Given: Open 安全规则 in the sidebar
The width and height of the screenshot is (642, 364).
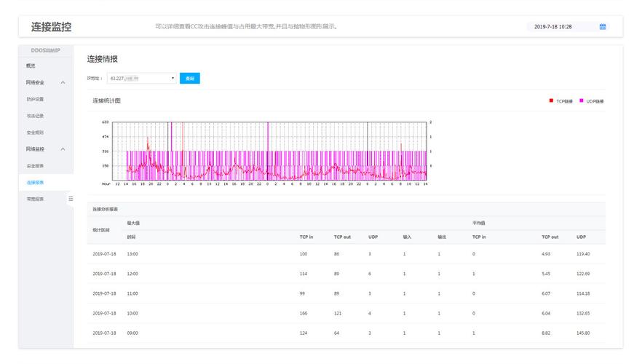Looking at the screenshot, I should click(35, 132).
